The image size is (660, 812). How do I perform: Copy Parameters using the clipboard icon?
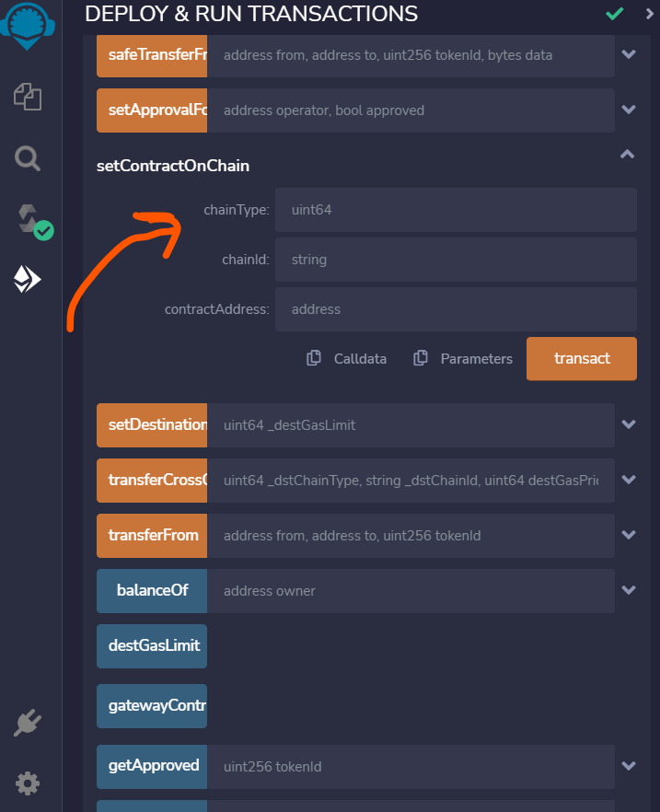422,358
